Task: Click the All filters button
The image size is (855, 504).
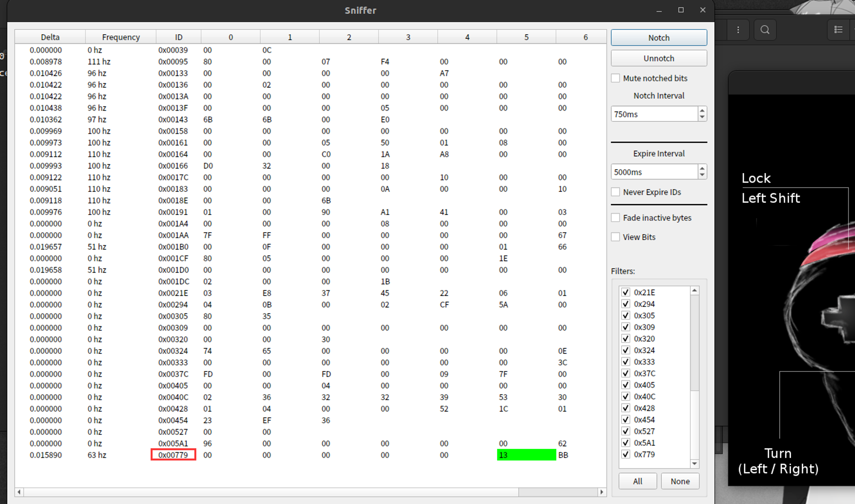Action: tap(637, 481)
